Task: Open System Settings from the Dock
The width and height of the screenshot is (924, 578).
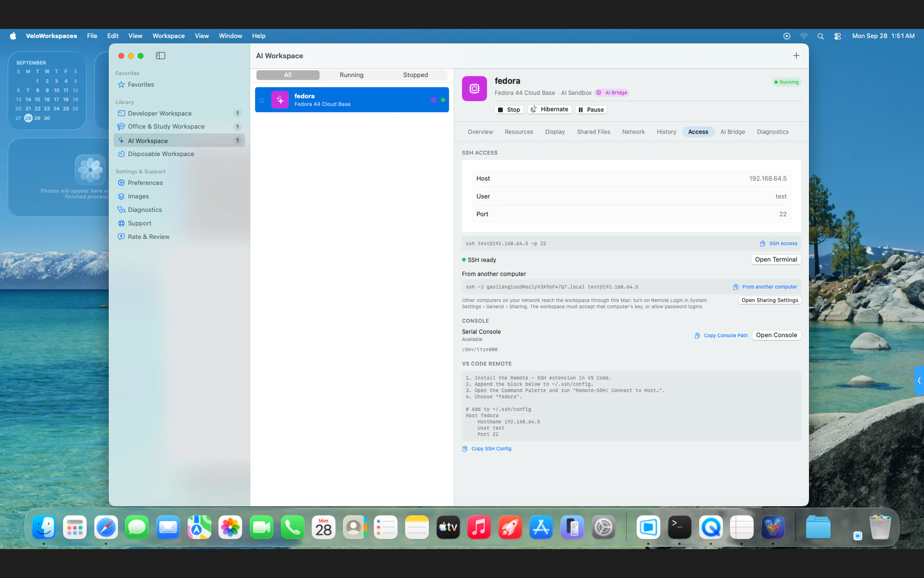Action: pos(603,528)
